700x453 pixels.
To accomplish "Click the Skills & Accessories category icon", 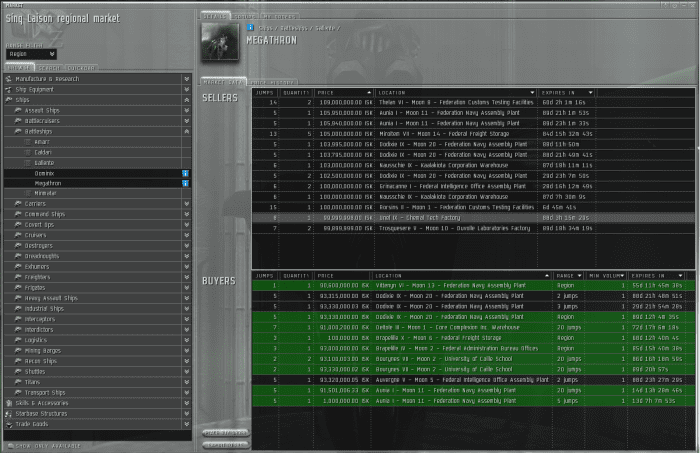I will [9, 402].
